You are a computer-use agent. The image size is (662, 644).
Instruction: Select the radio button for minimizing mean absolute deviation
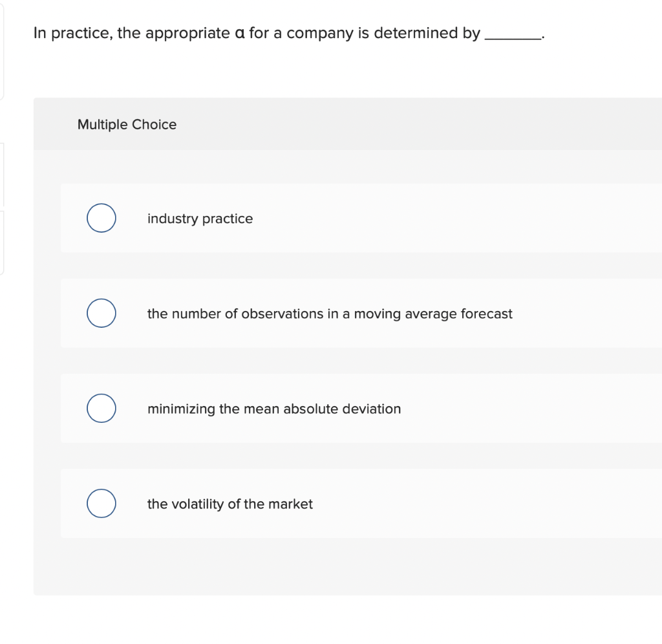click(101, 408)
